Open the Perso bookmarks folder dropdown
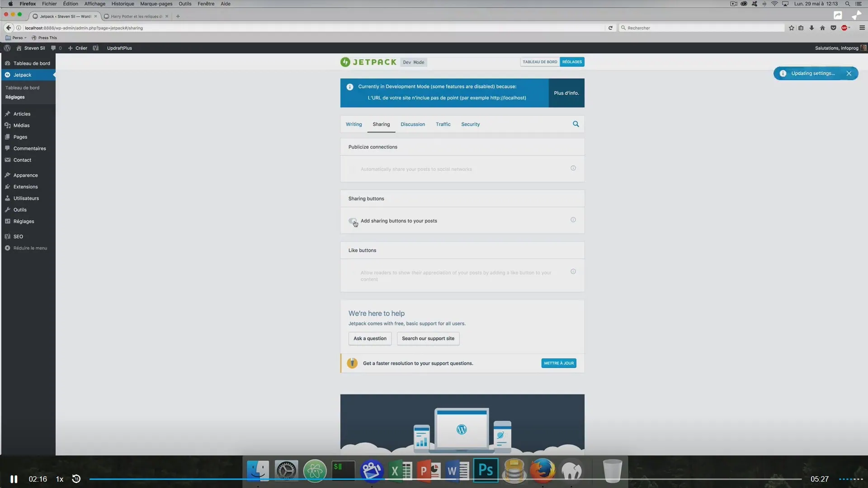This screenshot has width=868, height=488. pos(17,38)
